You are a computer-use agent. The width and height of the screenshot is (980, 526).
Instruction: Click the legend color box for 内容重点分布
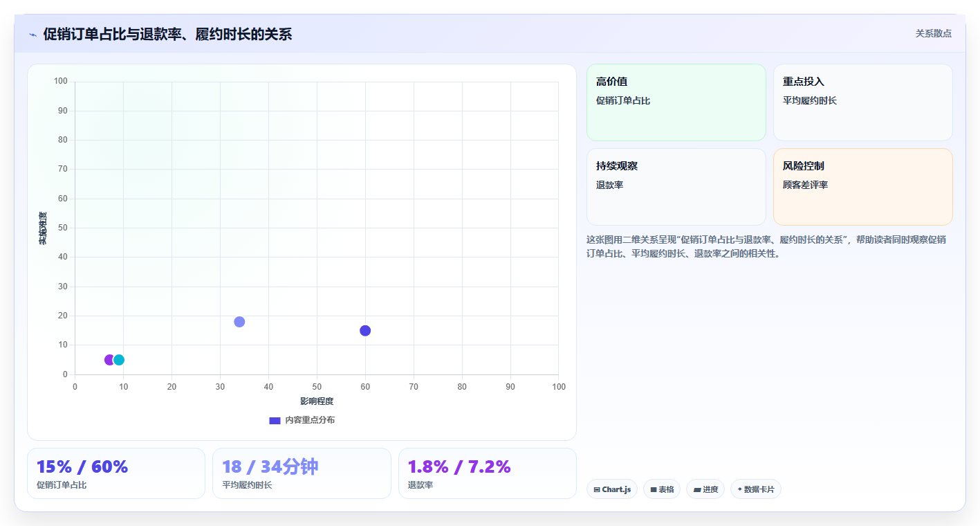click(275, 421)
